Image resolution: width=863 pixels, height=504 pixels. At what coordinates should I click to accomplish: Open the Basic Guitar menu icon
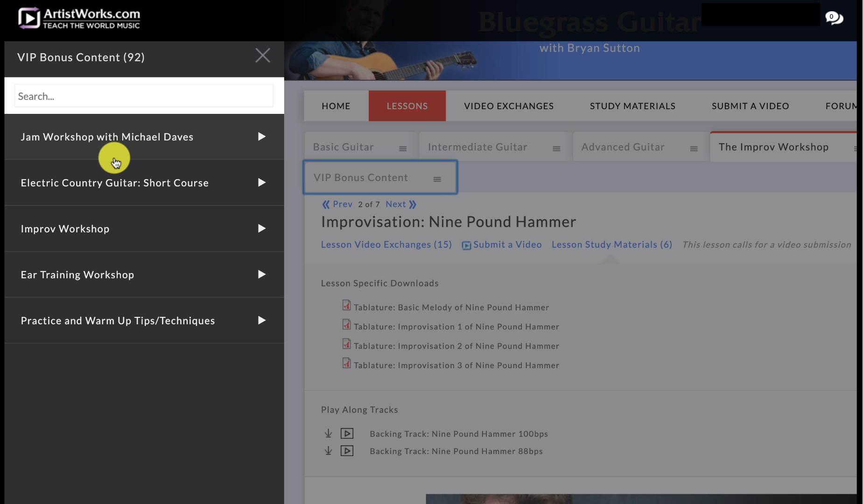(x=403, y=148)
